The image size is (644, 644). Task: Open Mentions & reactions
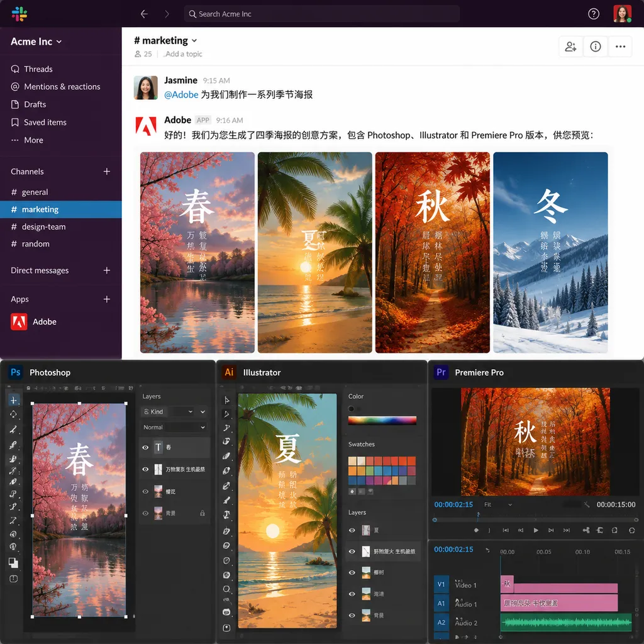click(x=55, y=87)
